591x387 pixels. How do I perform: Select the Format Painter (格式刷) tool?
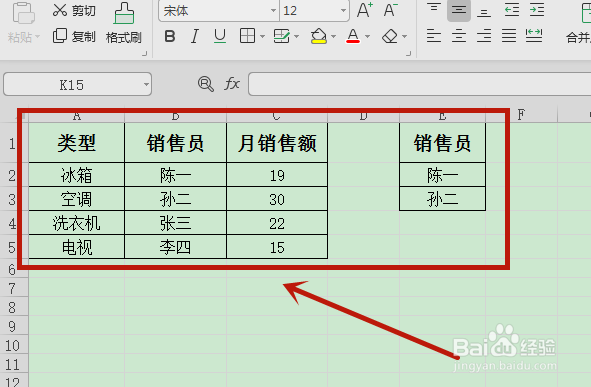click(x=124, y=23)
